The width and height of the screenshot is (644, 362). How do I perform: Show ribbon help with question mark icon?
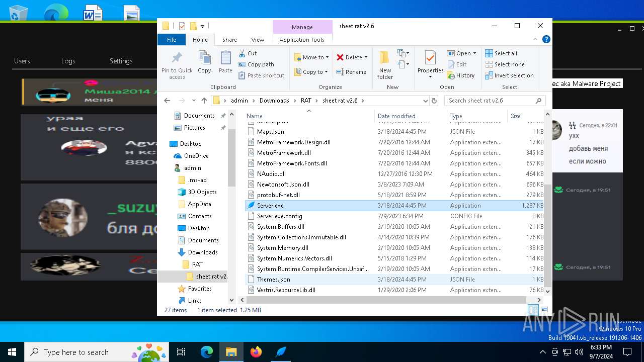(x=546, y=40)
